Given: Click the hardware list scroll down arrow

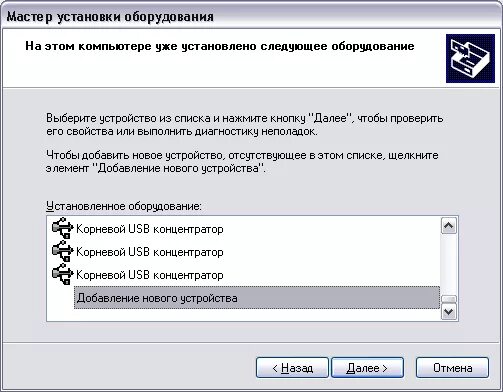Looking at the screenshot, I should coord(449,312).
